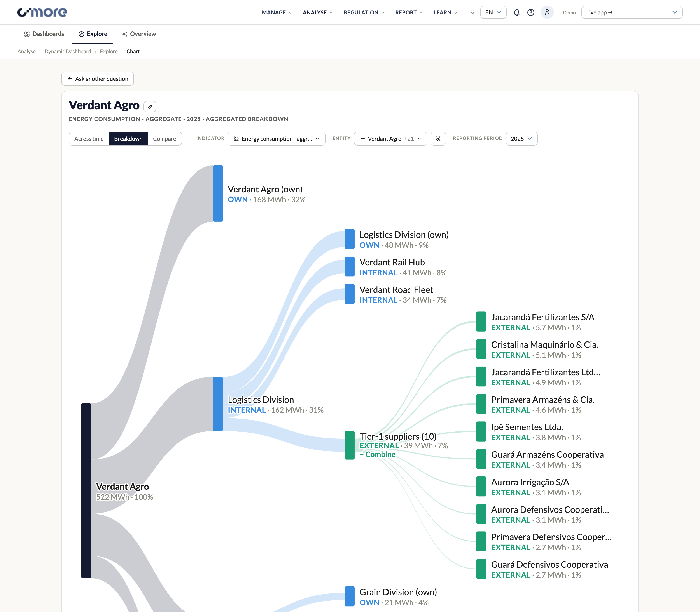Open the LEARN dropdown menu
Screen dimensions: 700x612
445,12
